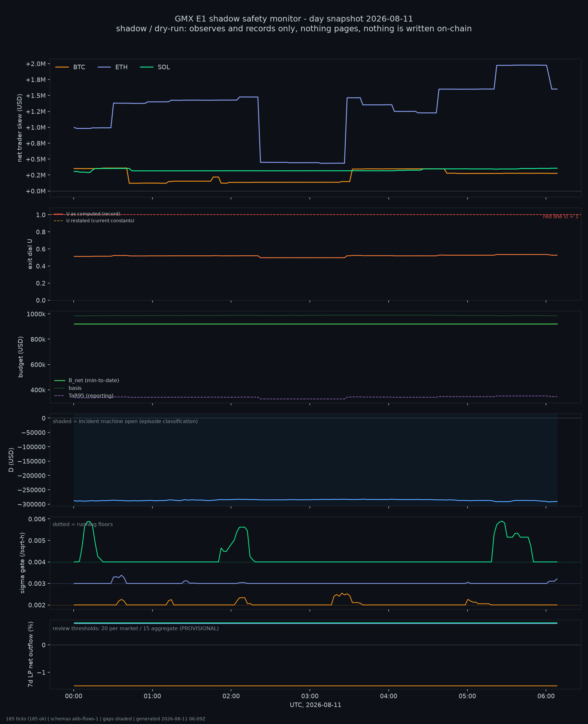Click the 'sigma gate (/sqrt-h)' axis label
Image resolution: width=588 pixels, height=724 pixels.
click(x=22, y=563)
